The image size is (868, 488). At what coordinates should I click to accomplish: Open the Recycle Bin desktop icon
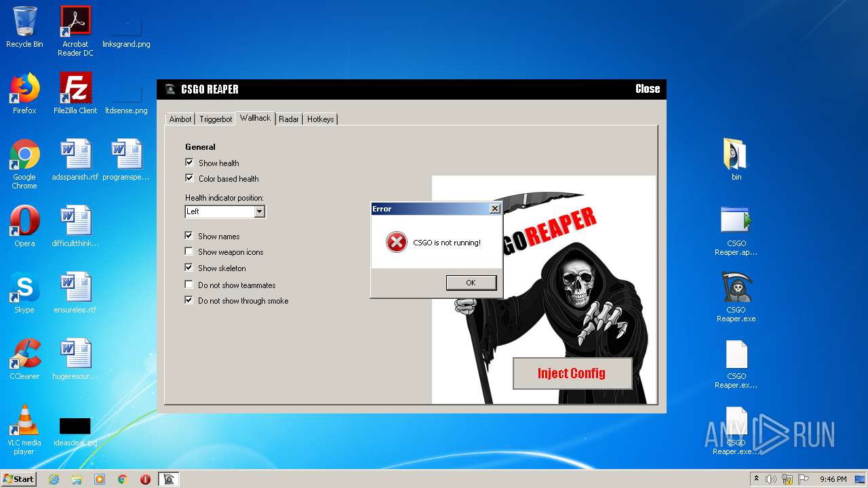(x=24, y=27)
